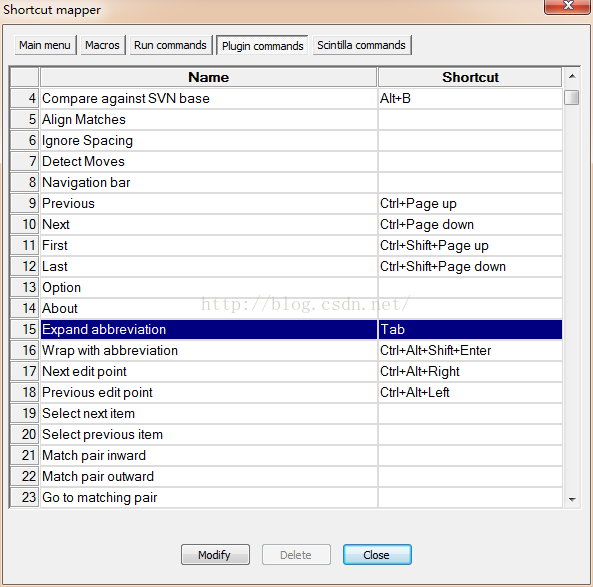Screen dimensions: 593x587
Task: Click the scrollbar up arrow
Action: click(x=572, y=76)
